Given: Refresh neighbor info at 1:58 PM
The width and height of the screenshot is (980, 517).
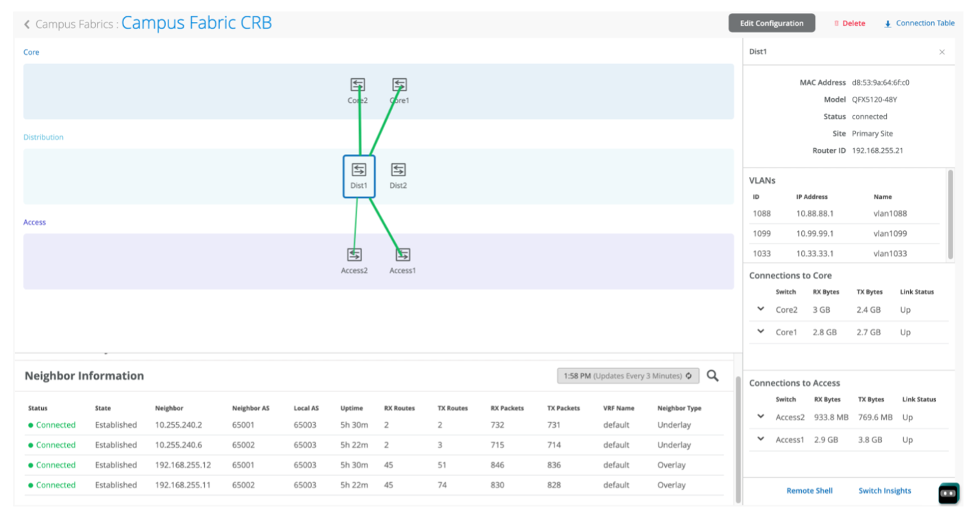Looking at the screenshot, I should pos(688,376).
